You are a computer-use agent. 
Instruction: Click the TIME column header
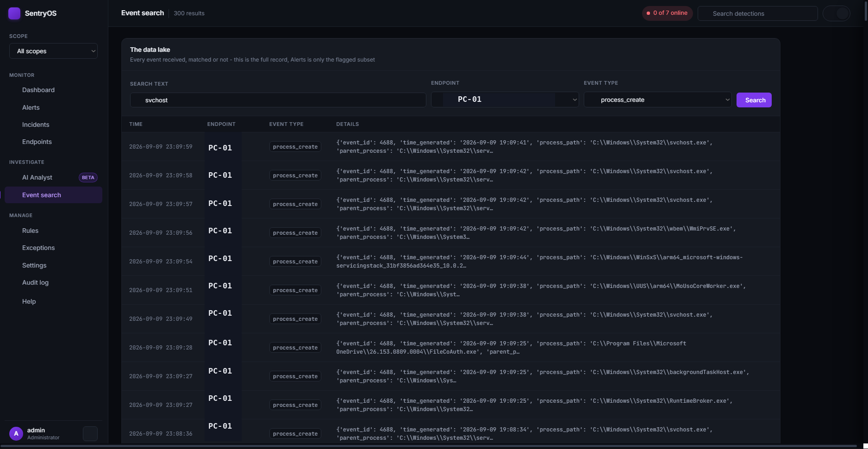[x=136, y=124]
